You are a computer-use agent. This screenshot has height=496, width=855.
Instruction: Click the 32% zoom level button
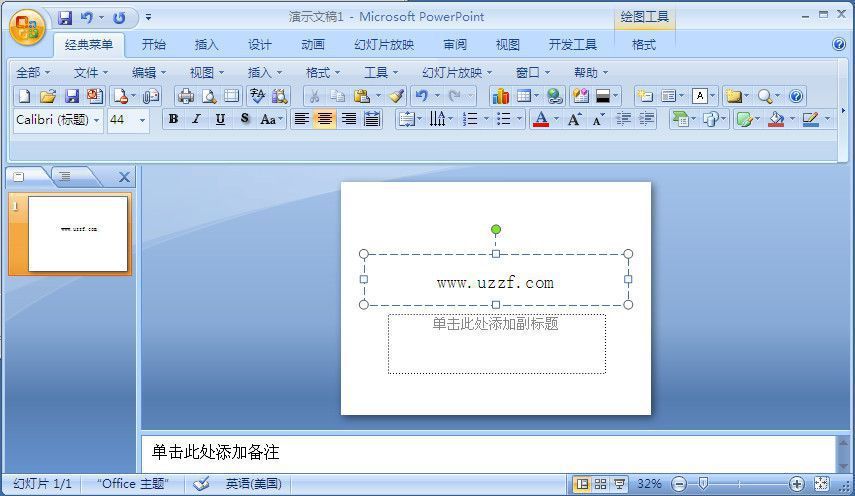[x=649, y=483]
